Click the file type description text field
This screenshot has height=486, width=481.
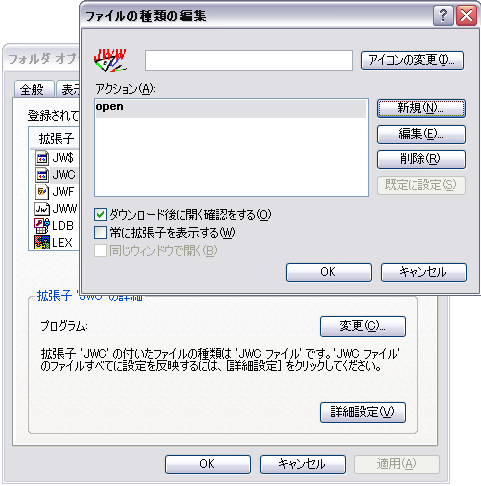[x=249, y=60]
